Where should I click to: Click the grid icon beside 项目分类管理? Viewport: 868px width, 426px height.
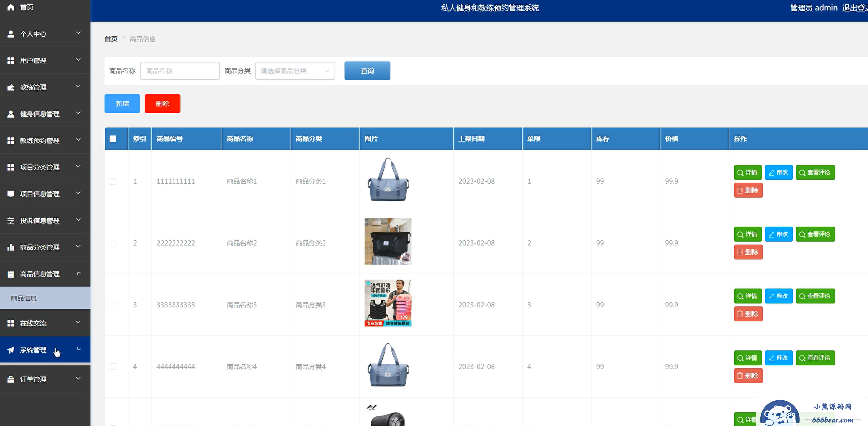pyautogui.click(x=11, y=167)
